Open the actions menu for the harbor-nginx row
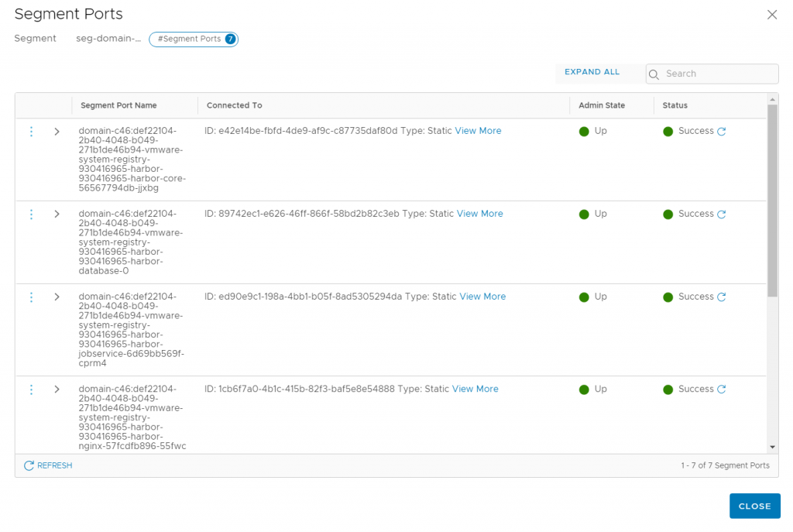This screenshot has height=532, width=793. (31, 389)
